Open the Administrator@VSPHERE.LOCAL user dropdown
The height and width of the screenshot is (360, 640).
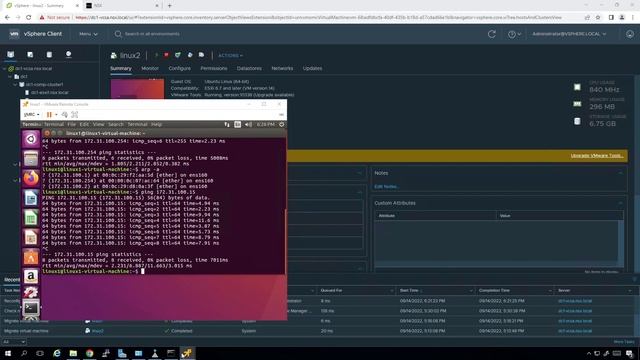(x=569, y=34)
